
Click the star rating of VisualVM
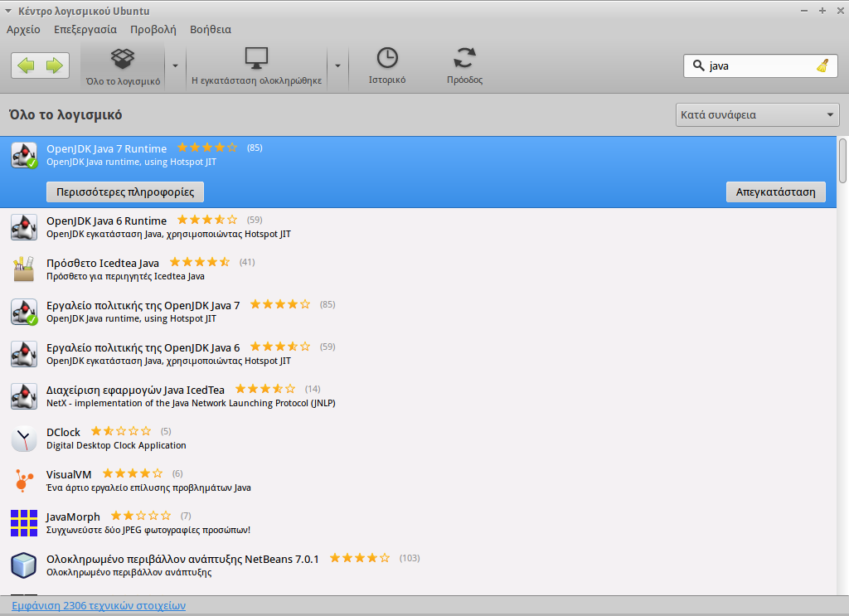[x=133, y=473]
